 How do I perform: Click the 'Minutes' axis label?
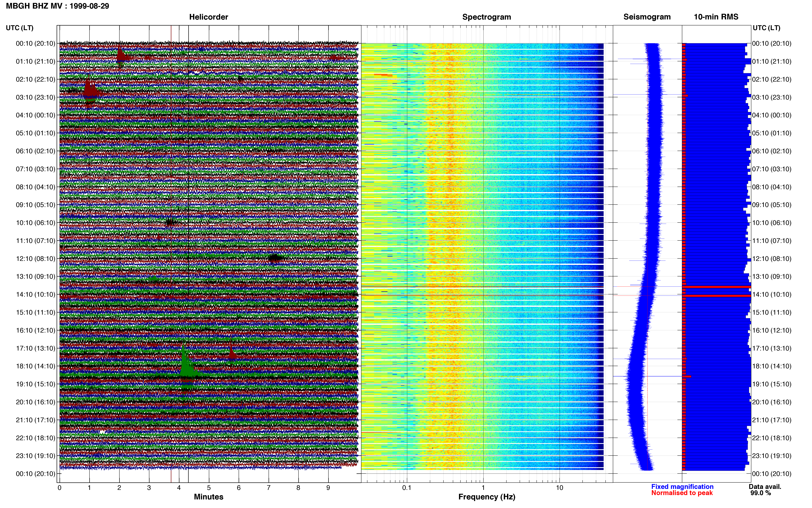[x=209, y=497]
